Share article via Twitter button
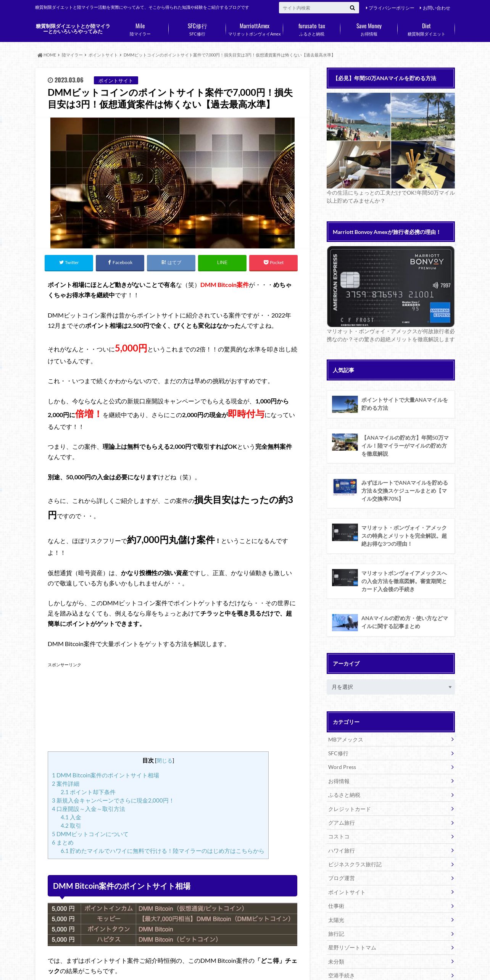This screenshot has width=490, height=980. pyautogui.click(x=69, y=263)
